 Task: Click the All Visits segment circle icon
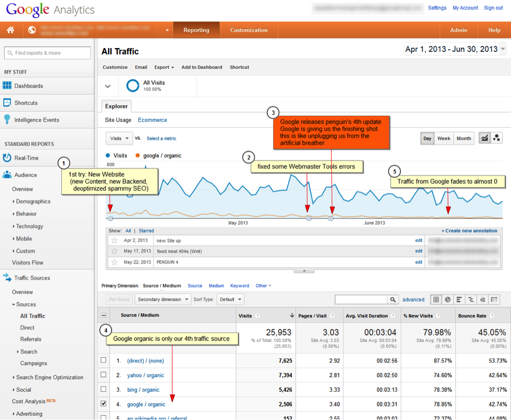[x=133, y=86]
